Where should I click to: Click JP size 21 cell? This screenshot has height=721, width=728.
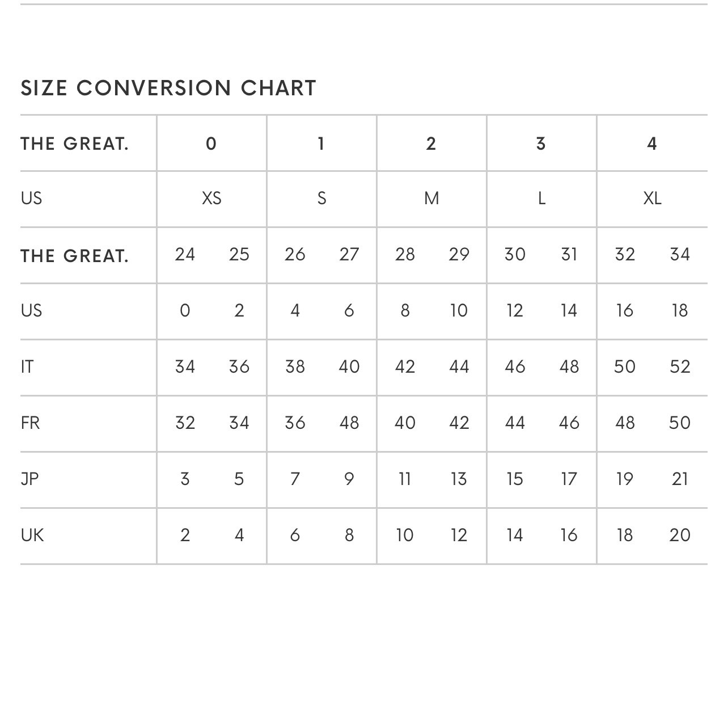680,479
